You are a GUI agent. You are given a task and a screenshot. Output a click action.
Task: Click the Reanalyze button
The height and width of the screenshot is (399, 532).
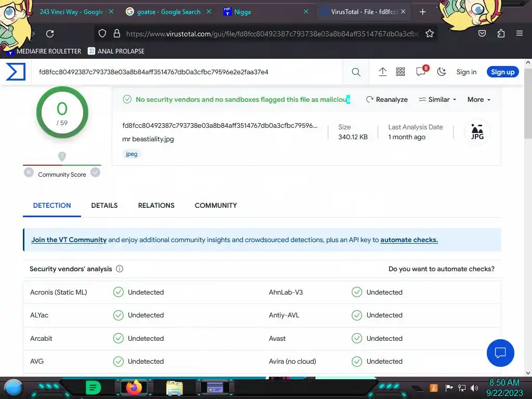pyautogui.click(x=387, y=99)
